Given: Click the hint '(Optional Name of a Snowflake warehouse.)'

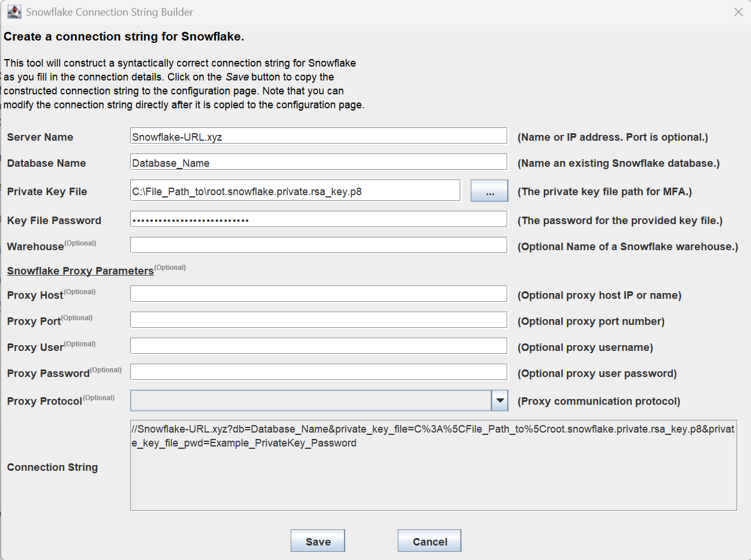Looking at the screenshot, I should click(x=628, y=247).
